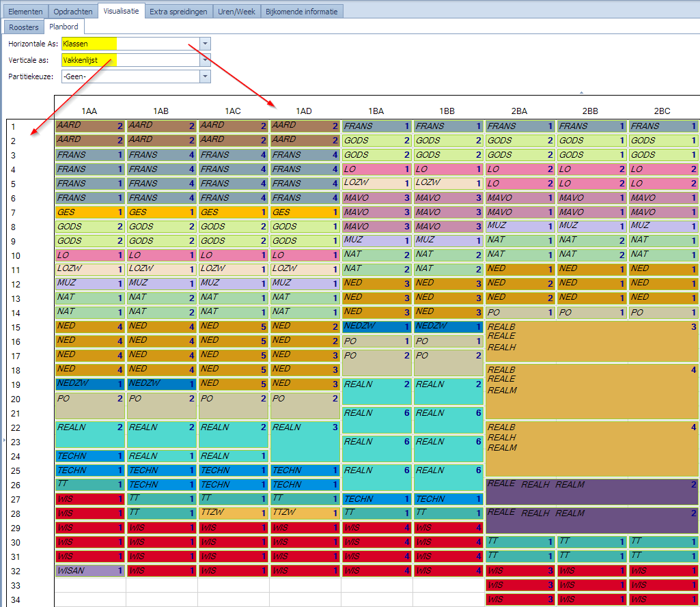Select LOZW block in column 1BA
The height and width of the screenshot is (607, 700).
[376, 182]
